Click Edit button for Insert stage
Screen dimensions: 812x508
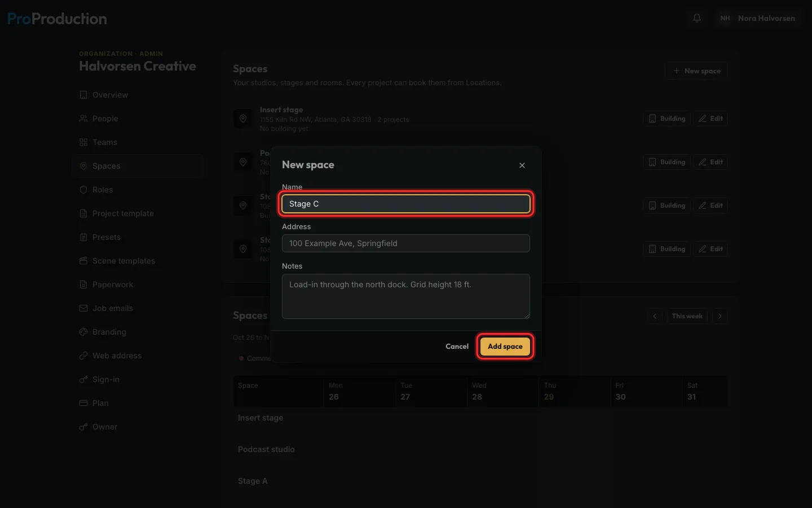pyautogui.click(x=710, y=119)
